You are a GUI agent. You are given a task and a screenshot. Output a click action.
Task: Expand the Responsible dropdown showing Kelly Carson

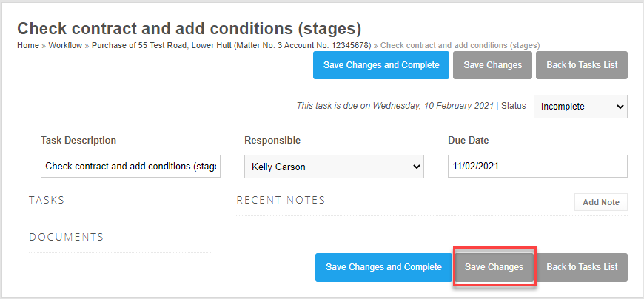click(334, 167)
